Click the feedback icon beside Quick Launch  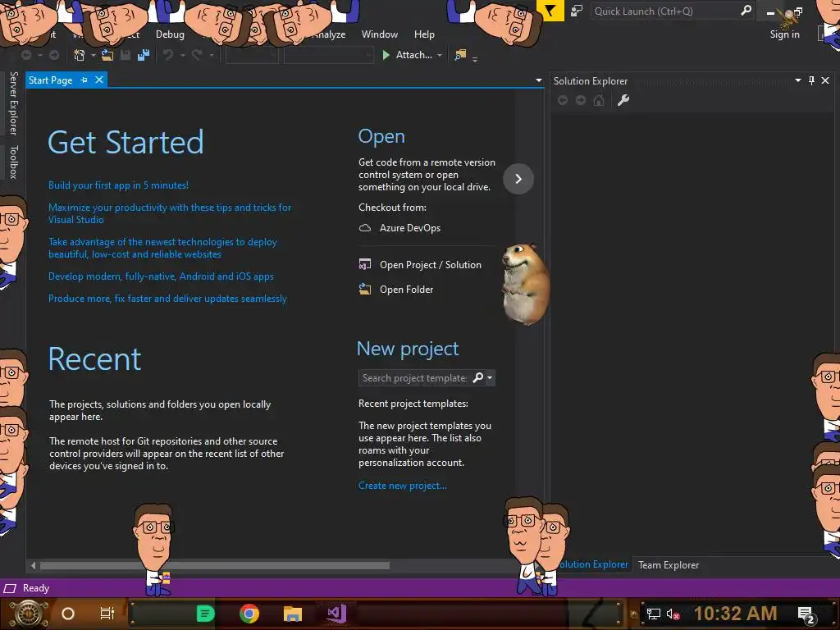577,11
